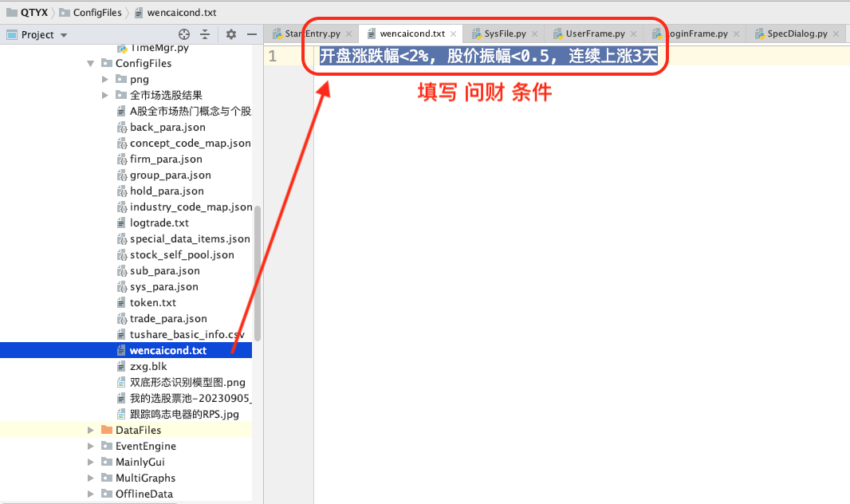Expand the MainlyGui folder
The height and width of the screenshot is (504, 850).
coord(91,462)
